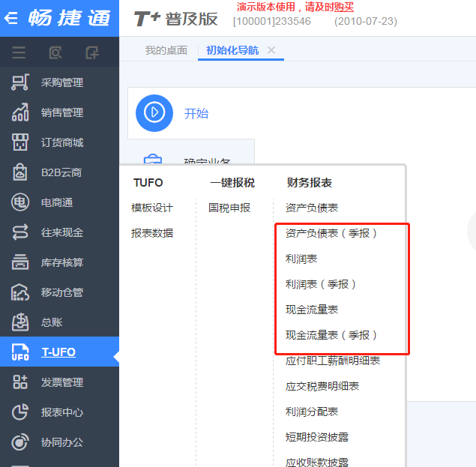476x467 pixels.
Task: Click the 一键报税 heading
Action: [x=232, y=182]
